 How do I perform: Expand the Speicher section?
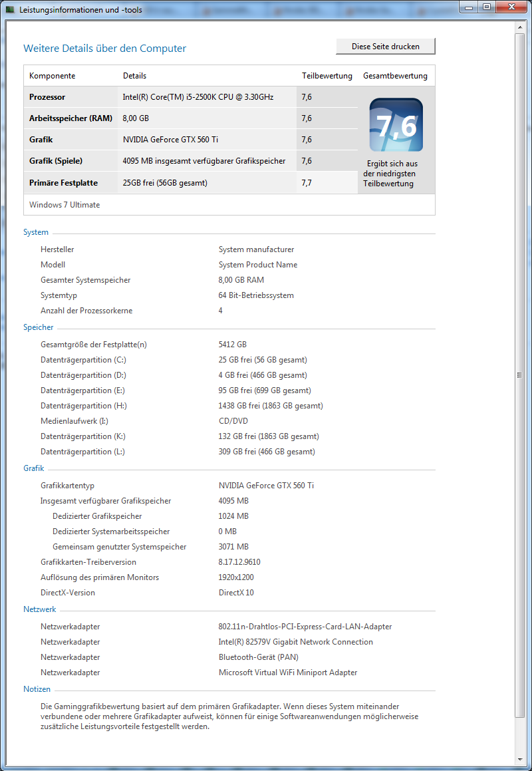(x=39, y=327)
